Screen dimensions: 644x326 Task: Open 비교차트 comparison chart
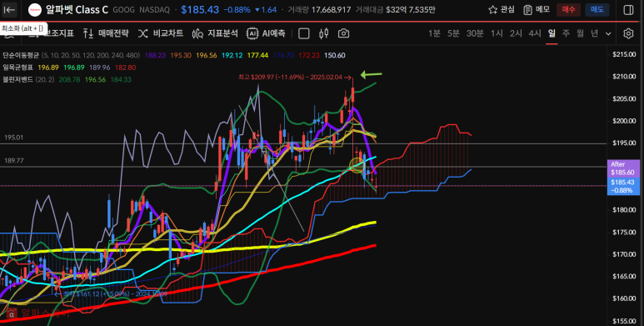coord(161,33)
